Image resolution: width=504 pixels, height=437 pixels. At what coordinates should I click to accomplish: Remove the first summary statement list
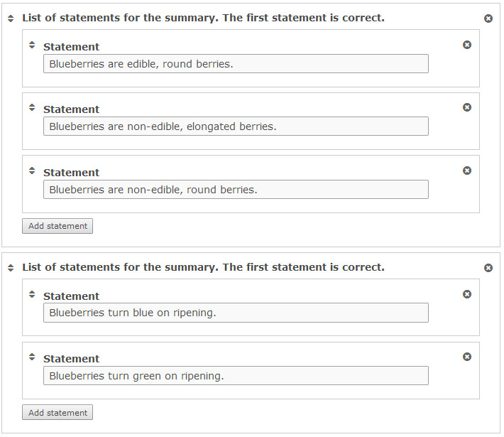[x=488, y=18]
